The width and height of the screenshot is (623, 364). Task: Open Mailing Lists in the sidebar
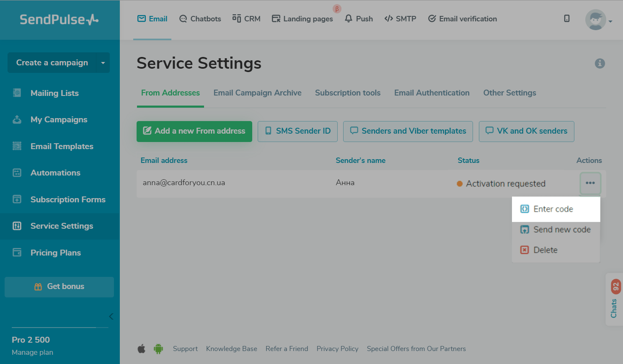(54, 93)
